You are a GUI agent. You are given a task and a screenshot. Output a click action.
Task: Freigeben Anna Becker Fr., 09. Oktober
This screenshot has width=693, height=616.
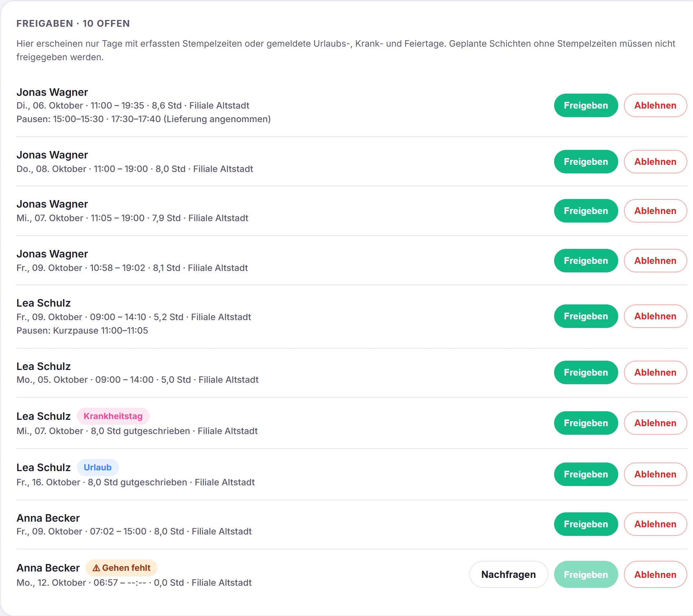[586, 524]
